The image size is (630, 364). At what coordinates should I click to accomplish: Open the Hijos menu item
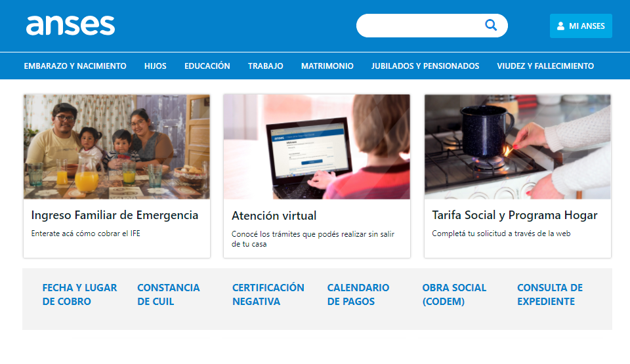(155, 66)
